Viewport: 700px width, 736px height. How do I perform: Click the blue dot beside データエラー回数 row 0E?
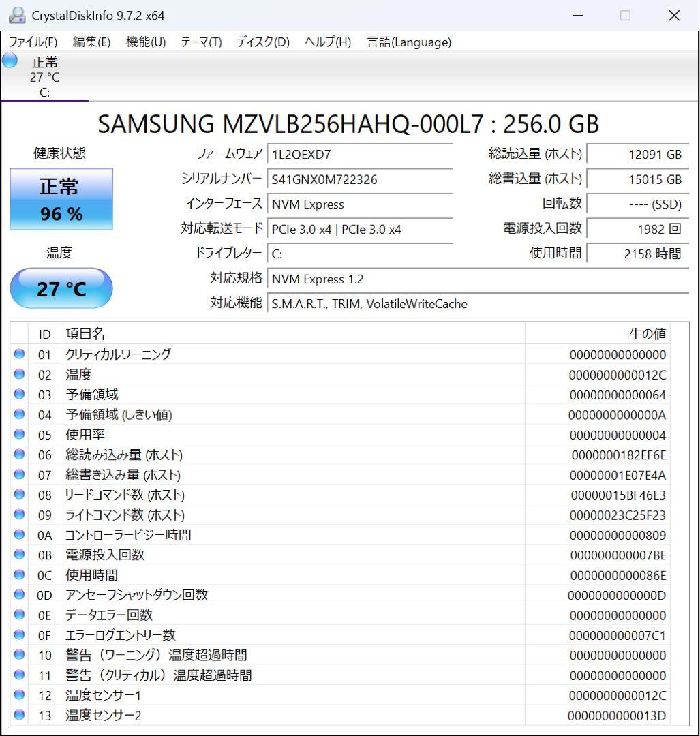tap(20, 615)
